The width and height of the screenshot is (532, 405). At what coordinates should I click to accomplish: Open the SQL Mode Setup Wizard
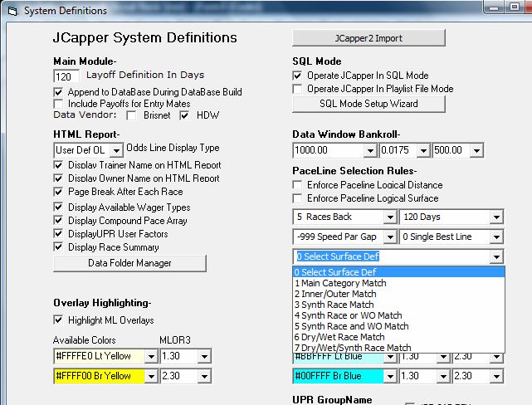pyautogui.click(x=368, y=104)
